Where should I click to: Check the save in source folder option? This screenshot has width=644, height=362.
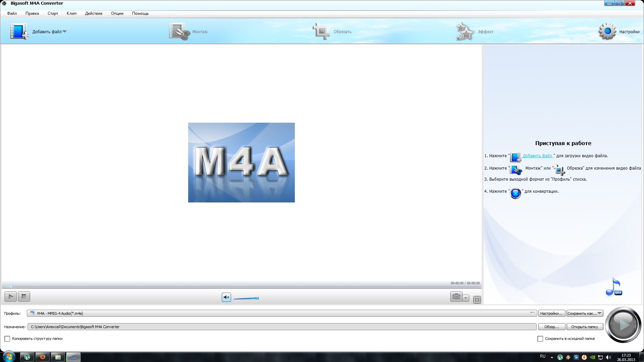click(x=540, y=339)
